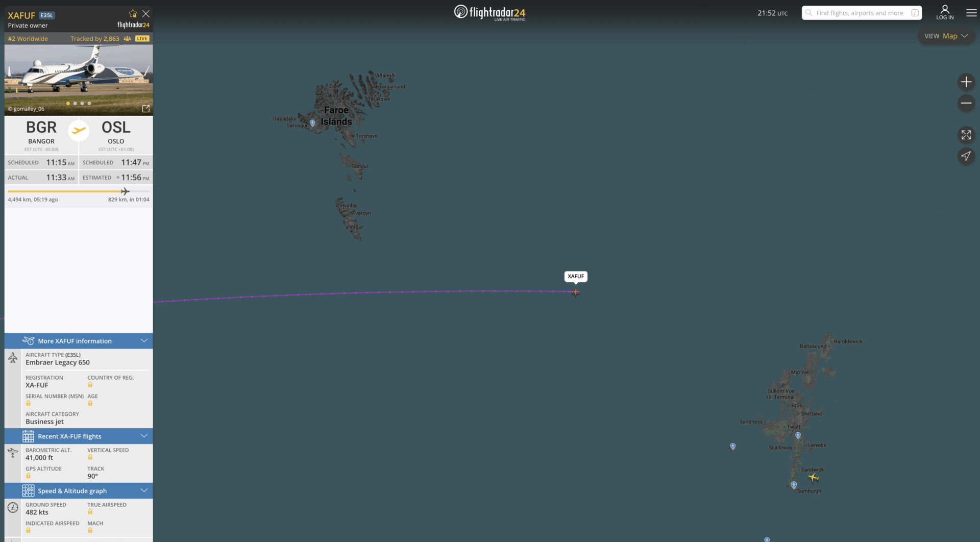
Task: Click the Vágar airport pin marker
Action: [x=312, y=123]
